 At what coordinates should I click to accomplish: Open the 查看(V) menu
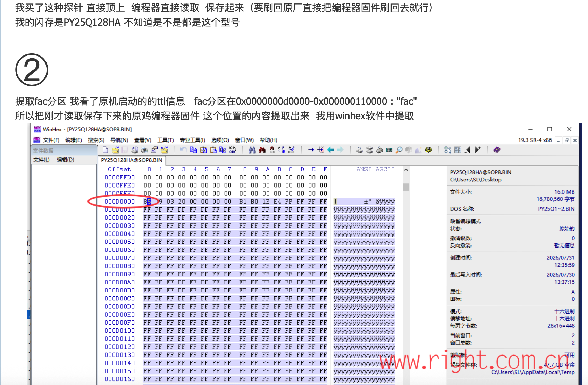(143, 140)
